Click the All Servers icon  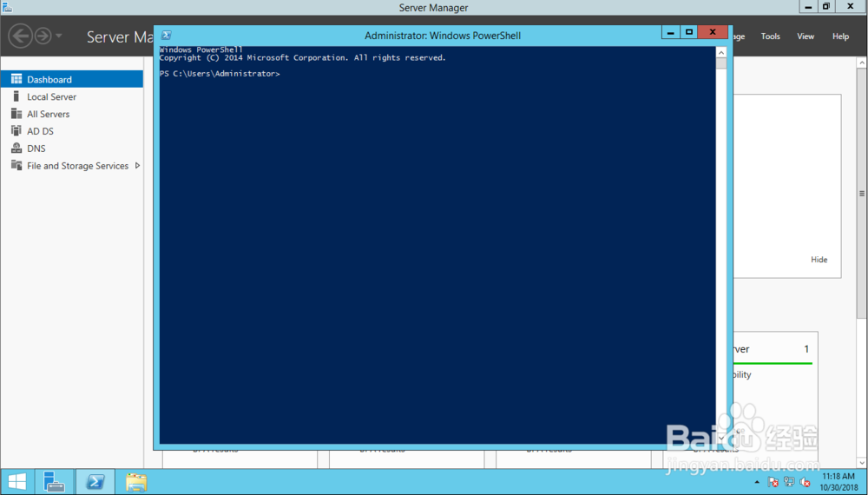pos(16,114)
